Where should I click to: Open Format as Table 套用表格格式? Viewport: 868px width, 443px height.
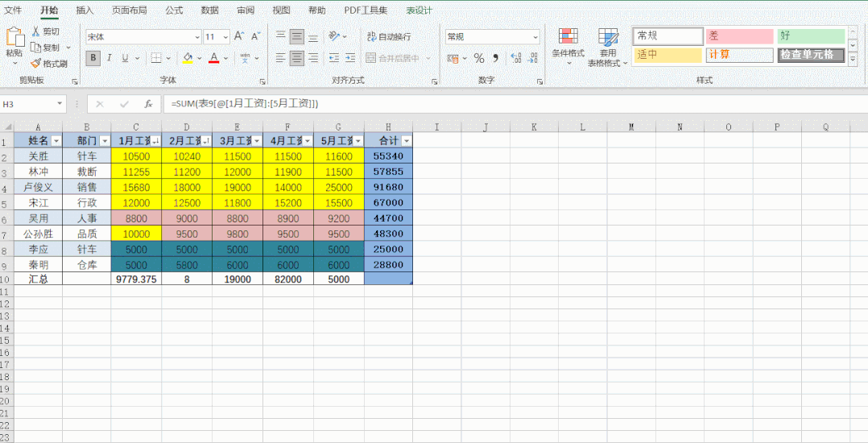(x=607, y=48)
